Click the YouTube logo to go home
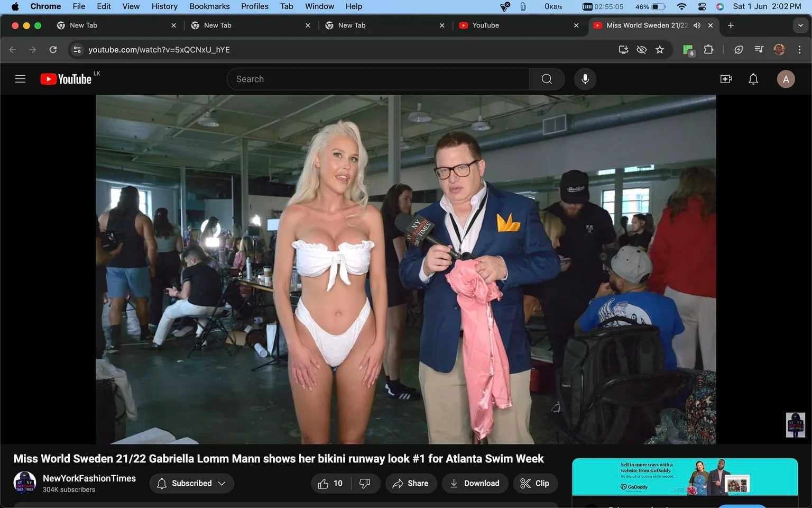Viewport: 812px width, 508px height. (66, 78)
